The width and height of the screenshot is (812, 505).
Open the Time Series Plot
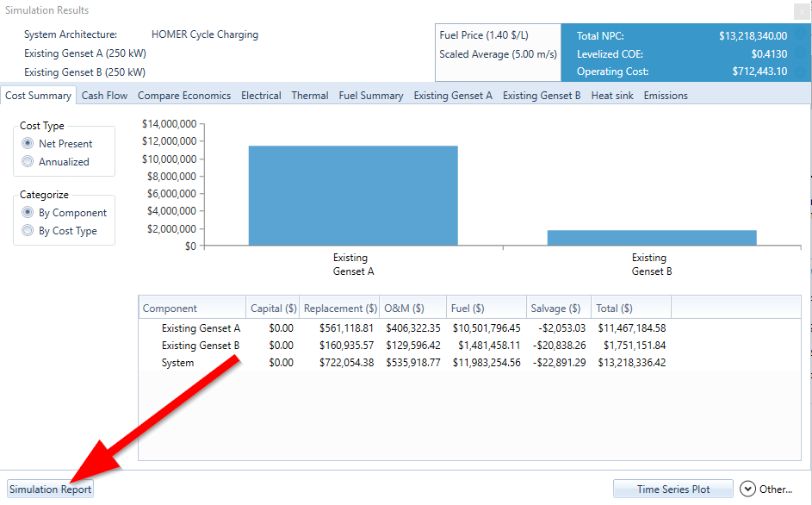click(673, 489)
